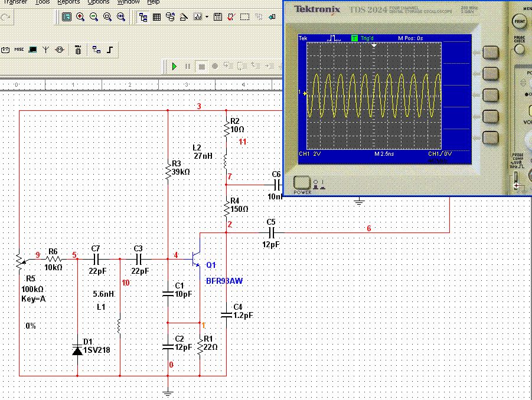Toggle the full screen view icon
532x400 pixels.
tap(67, 17)
